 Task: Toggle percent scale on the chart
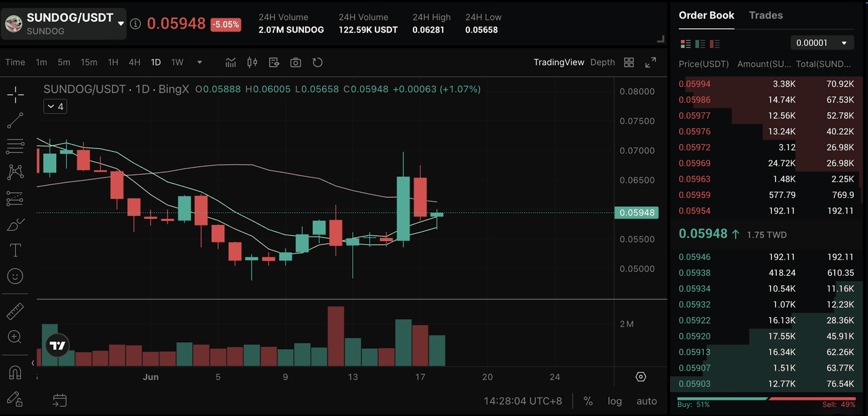588,400
